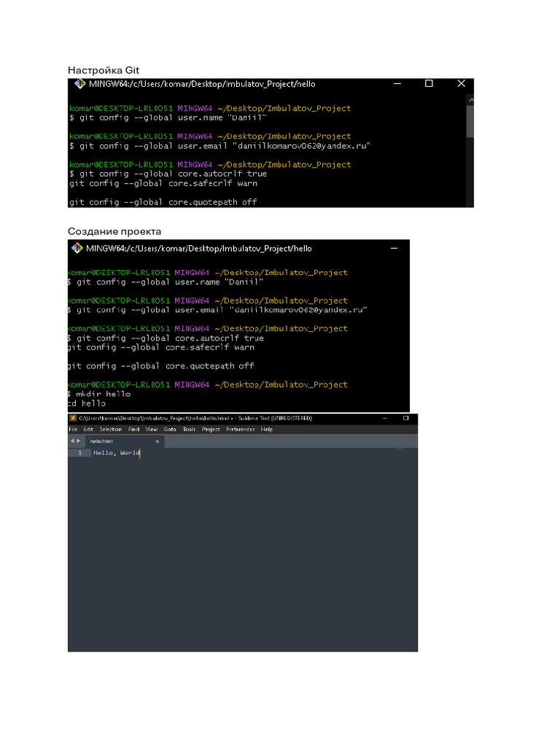This screenshot has width=560, height=747.
Task: Minimize the Sublime Text window
Action: coord(385,418)
